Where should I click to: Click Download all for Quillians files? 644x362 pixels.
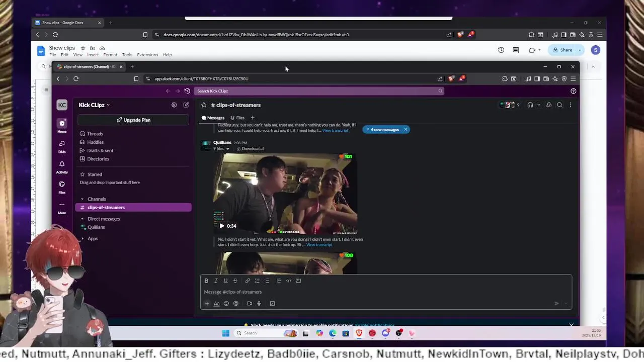tap(251, 149)
